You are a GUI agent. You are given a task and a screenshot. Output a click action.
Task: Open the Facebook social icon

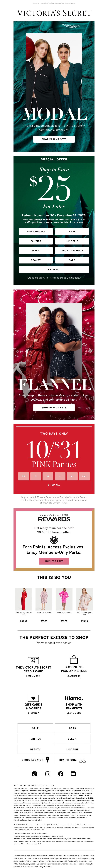point(60,774)
